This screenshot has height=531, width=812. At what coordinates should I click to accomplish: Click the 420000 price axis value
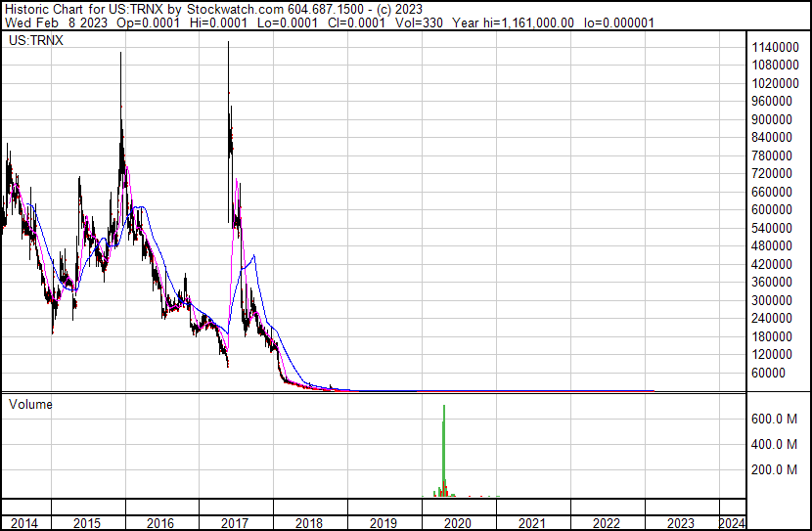[x=772, y=264]
